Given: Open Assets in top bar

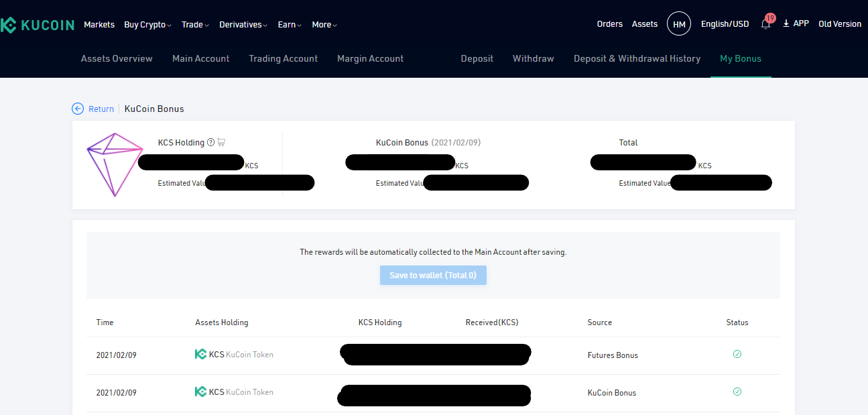Looking at the screenshot, I should pyautogui.click(x=645, y=24).
